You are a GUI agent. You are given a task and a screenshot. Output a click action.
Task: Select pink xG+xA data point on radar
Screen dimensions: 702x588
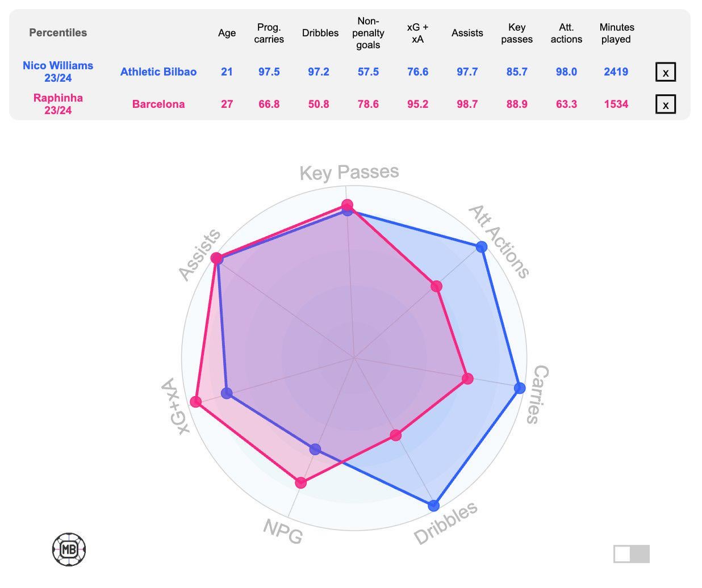point(196,402)
